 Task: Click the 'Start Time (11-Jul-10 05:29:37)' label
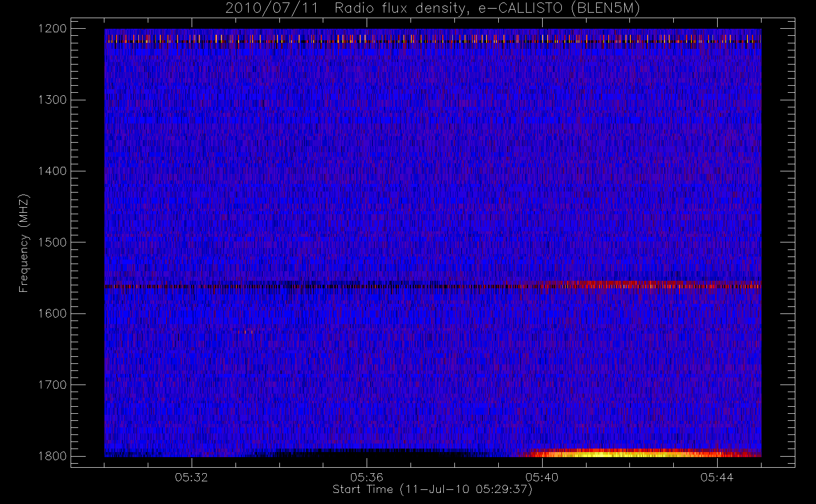432,489
